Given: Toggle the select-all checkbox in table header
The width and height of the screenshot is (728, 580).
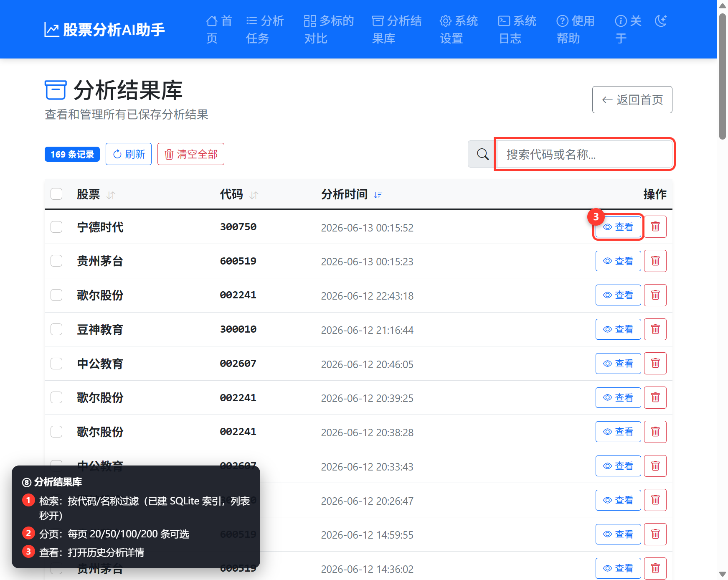Looking at the screenshot, I should [56, 194].
